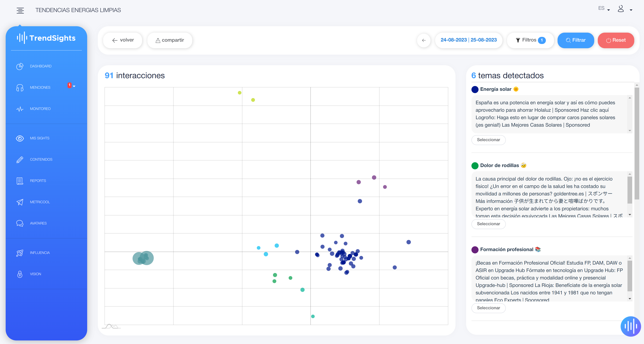Open CONTENIDOS menu item
Screen dimensions: 644x344
tap(41, 160)
